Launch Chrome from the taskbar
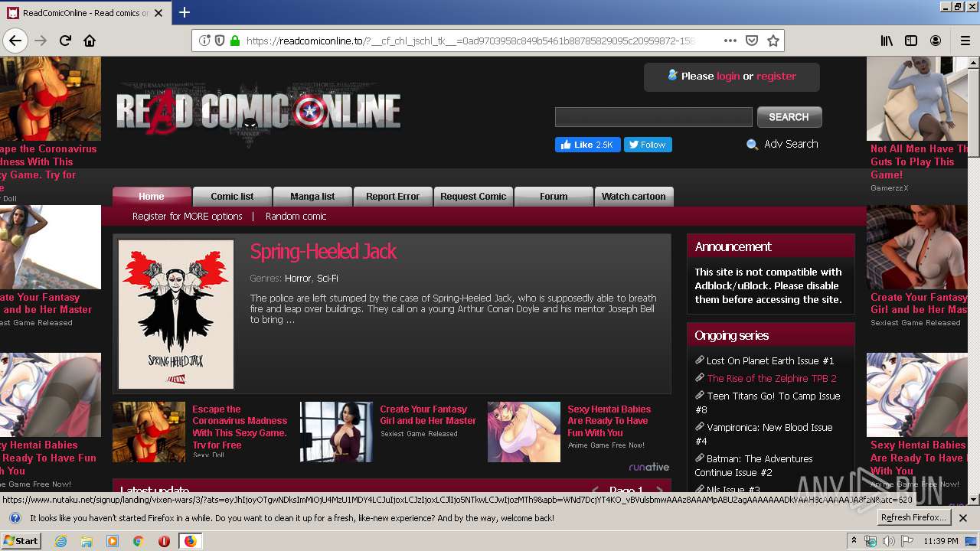 point(138,541)
